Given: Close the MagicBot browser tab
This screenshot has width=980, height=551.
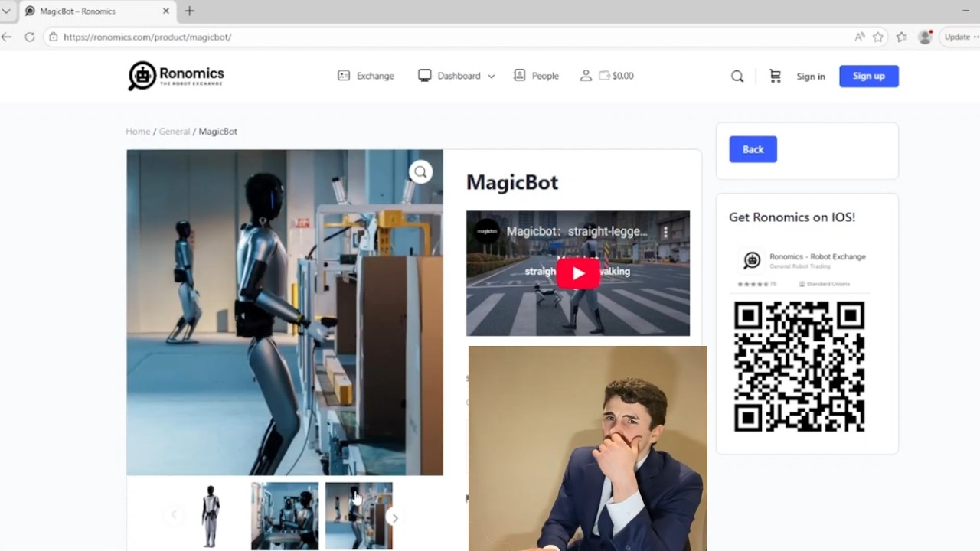Looking at the screenshot, I should 166,11.
